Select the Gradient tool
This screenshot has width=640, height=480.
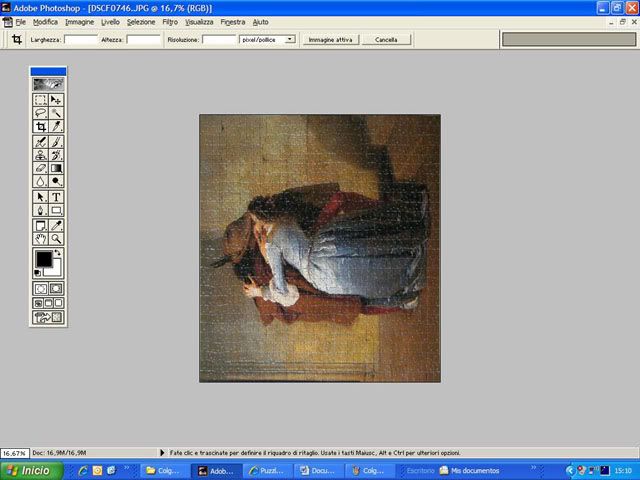56,168
